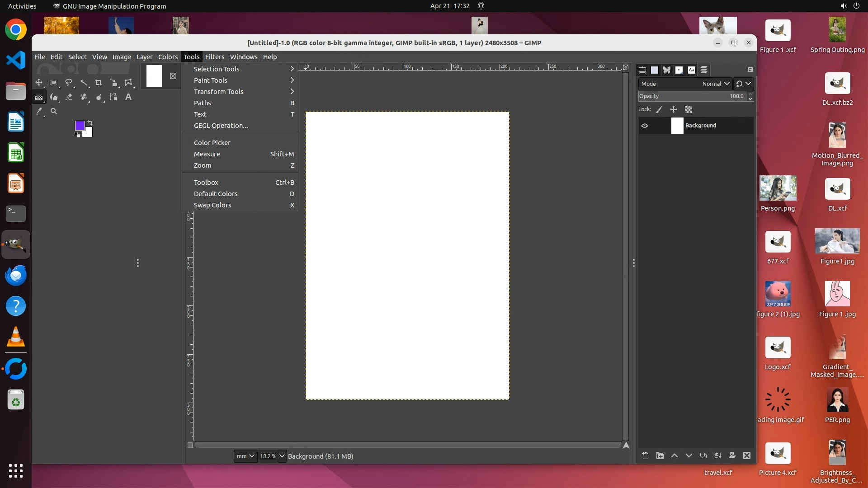Click the Default Colors menu entry
Screen dimensions: 868x488
[216, 194]
